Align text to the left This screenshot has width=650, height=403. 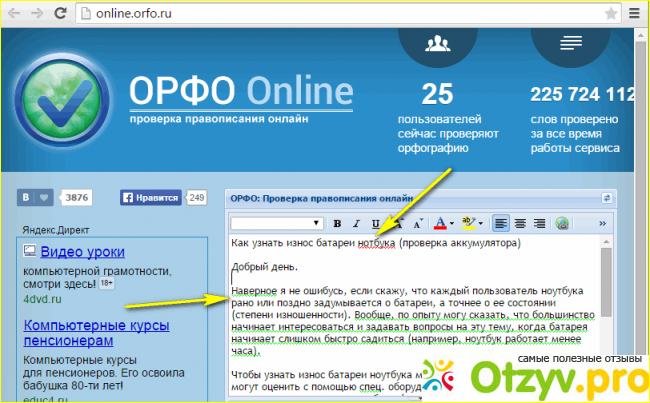502,223
